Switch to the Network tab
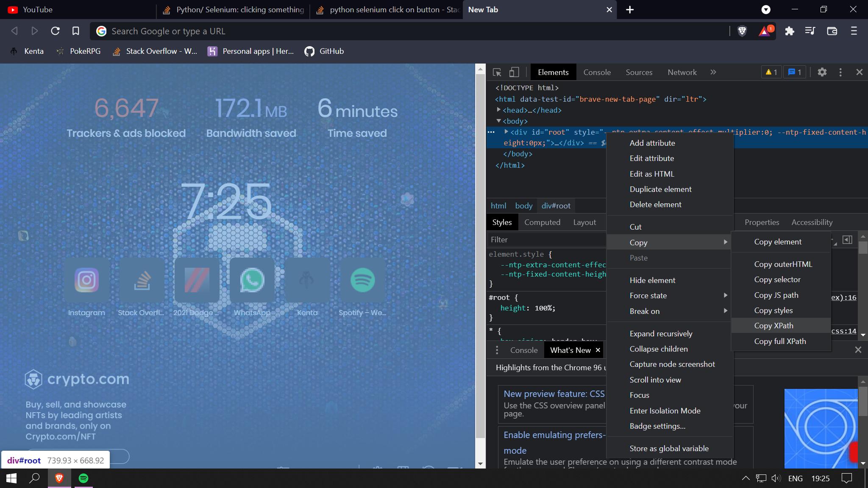The image size is (868, 488). [x=682, y=72]
